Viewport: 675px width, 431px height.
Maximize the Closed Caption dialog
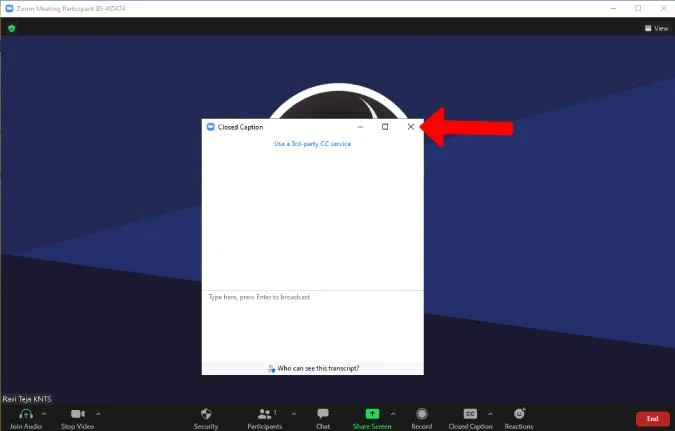click(x=385, y=127)
